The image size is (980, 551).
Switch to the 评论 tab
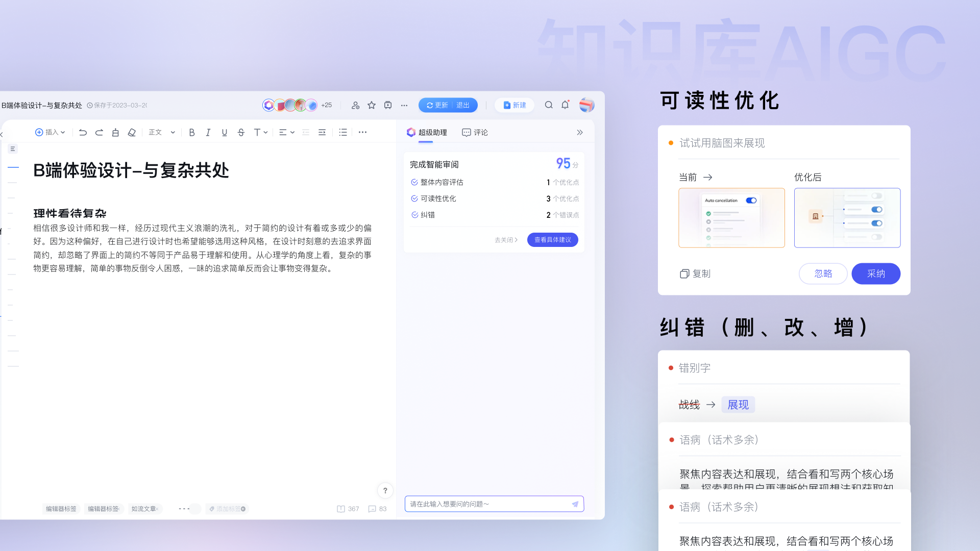[x=475, y=133]
